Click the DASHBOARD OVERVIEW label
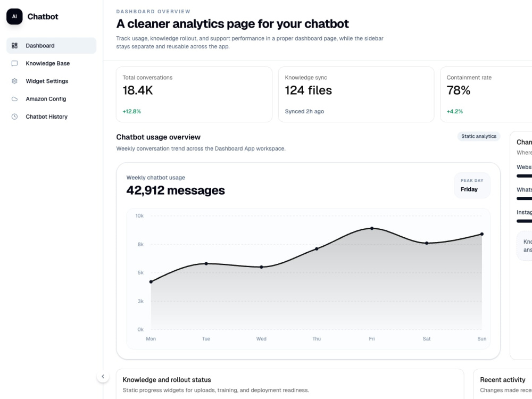 153,12
